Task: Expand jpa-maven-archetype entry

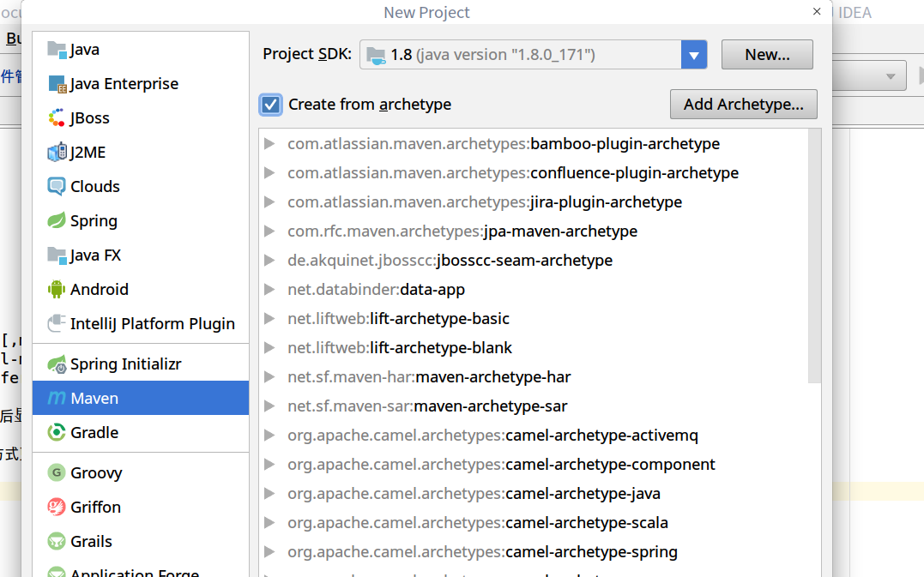Action: [269, 231]
